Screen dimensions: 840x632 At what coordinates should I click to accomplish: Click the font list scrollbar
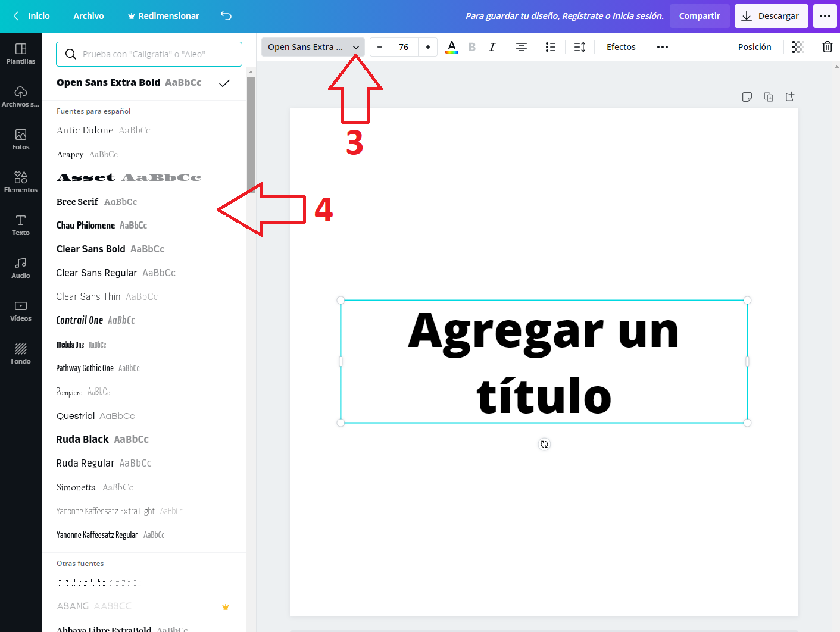pos(251,134)
